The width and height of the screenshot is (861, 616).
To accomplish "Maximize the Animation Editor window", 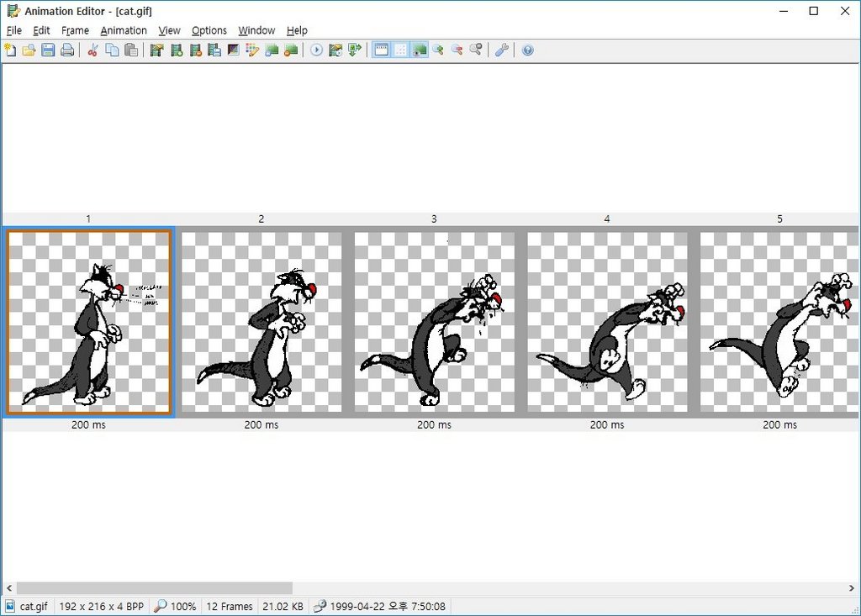I will click(x=814, y=11).
